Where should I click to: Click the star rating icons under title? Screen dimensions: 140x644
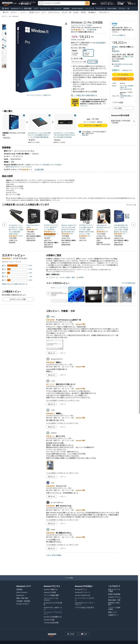(x=78, y=30)
